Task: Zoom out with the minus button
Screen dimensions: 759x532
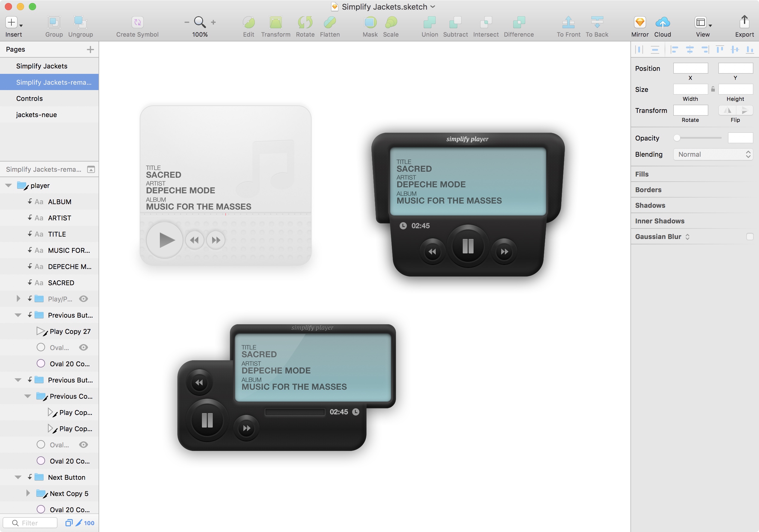Action: tap(186, 23)
